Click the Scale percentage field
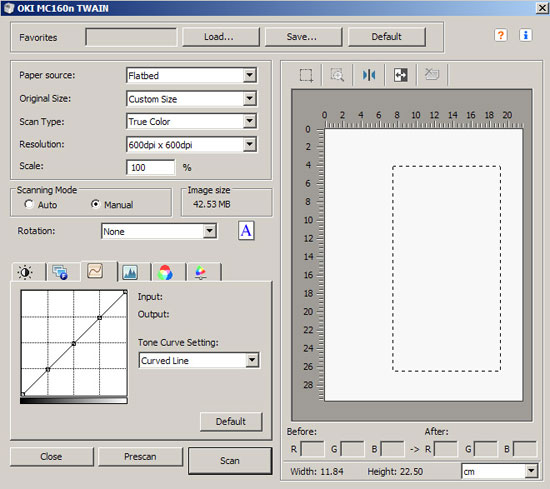Screen dimensions: 550x489 [150, 167]
